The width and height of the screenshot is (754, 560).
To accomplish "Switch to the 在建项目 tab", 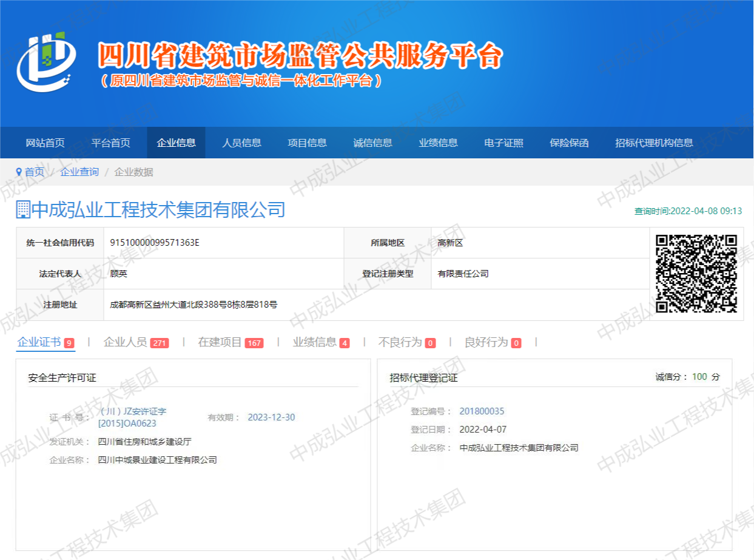I will pos(231,342).
